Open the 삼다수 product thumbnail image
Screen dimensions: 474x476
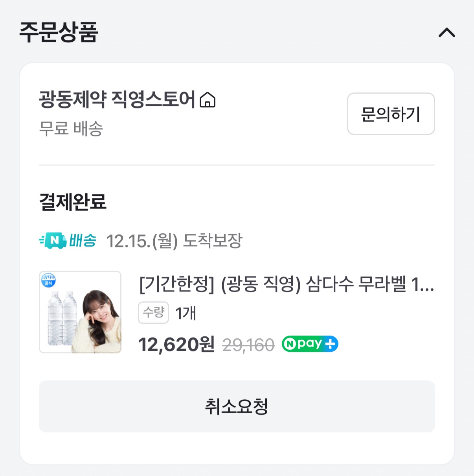(80, 312)
